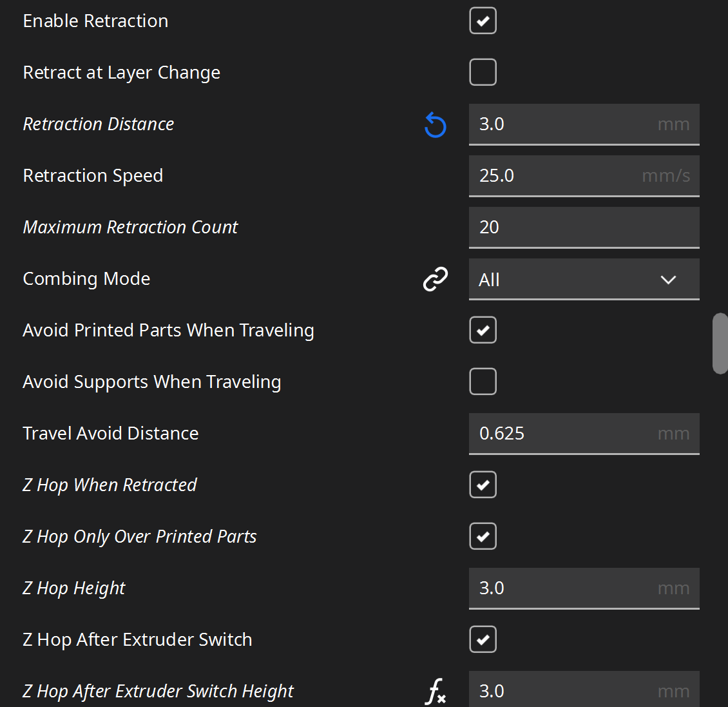Disable Z Hop After Extruder Switch

(x=483, y=639)
